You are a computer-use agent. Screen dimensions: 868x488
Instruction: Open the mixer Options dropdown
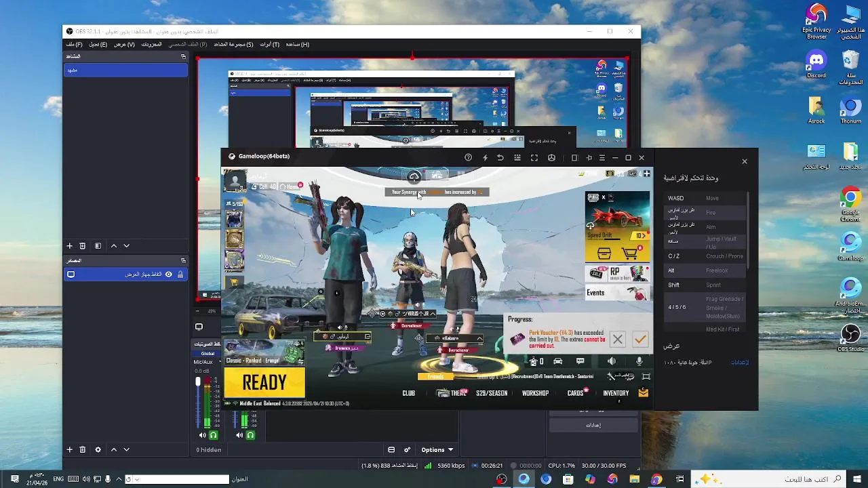click(x=437, y=449)
